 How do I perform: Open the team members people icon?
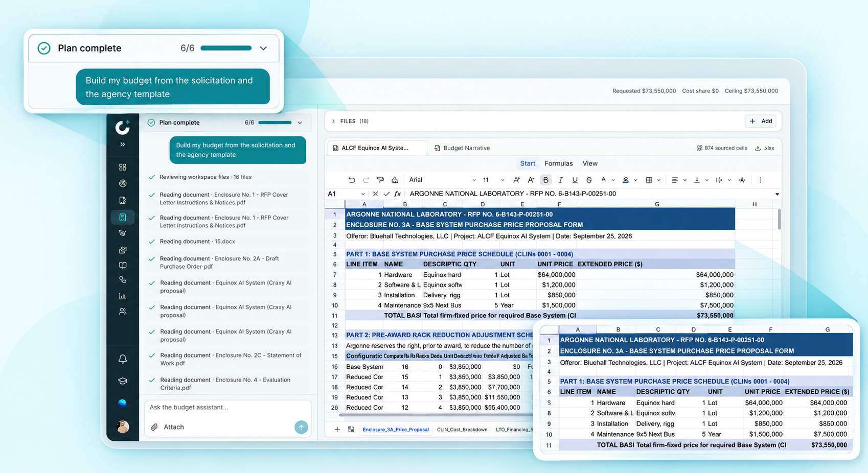pyautogui.click(x=123, y=311)
